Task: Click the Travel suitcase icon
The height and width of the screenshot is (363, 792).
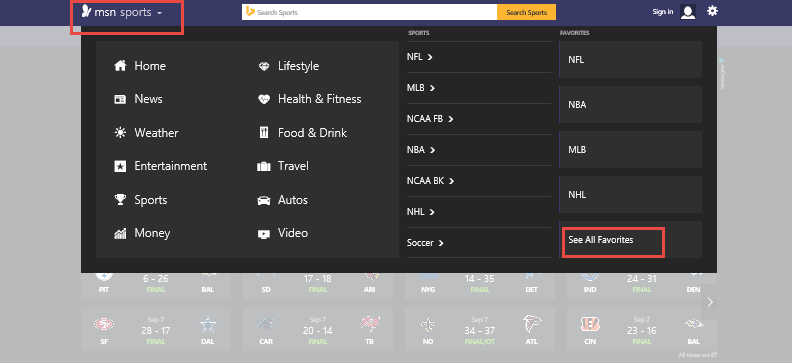Action: click(264, 166)
